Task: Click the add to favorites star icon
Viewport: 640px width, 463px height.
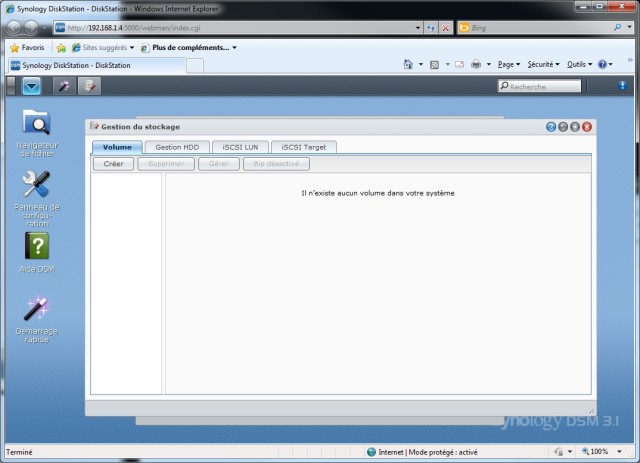Action: pyautogui.click(x=61, y=48)
